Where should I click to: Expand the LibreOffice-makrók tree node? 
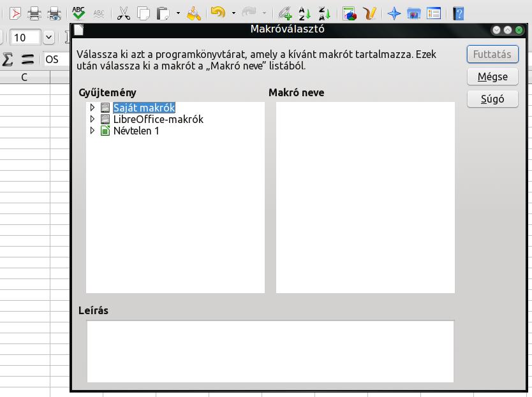pyautogui.click(x=92, y=119)
